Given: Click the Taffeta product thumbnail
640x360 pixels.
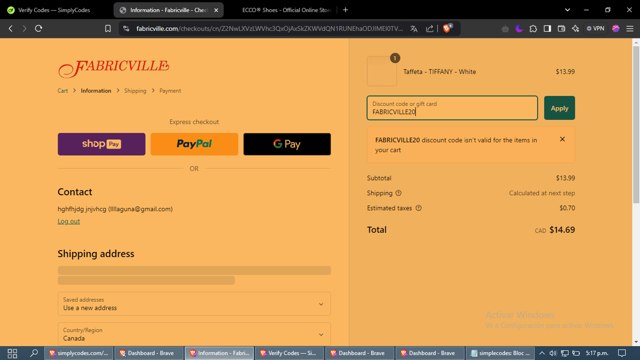Looking at the screenshot, I should tap(382, 71).
